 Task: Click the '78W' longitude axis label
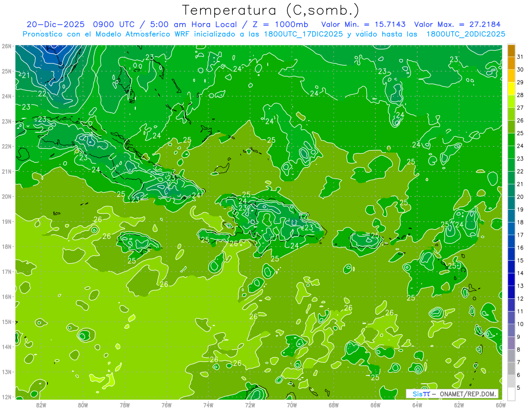[x=125, y=405]
